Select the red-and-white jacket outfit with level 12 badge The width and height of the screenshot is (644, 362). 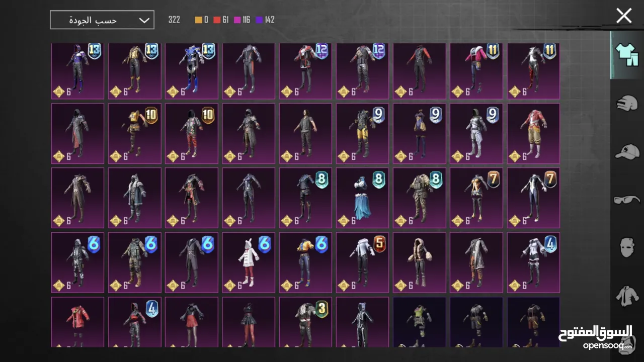(305, 71)
